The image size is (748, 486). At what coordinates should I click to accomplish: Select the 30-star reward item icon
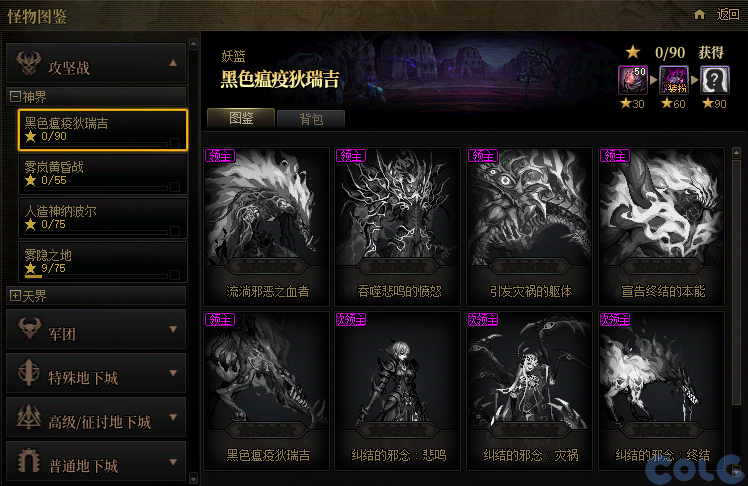pyautogui.click(x=633, y=80)
